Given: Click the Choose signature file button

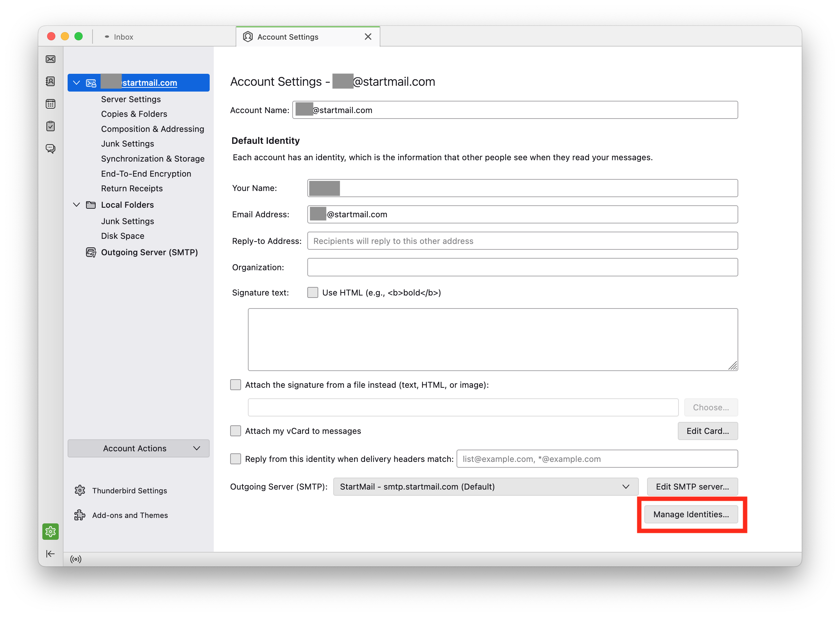Looking at the screenshot, I should tap(711, 408).
